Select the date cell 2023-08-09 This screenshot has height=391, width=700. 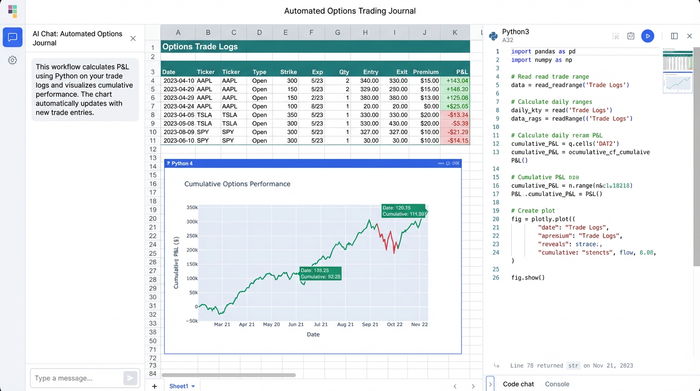(x=178, y=132)
